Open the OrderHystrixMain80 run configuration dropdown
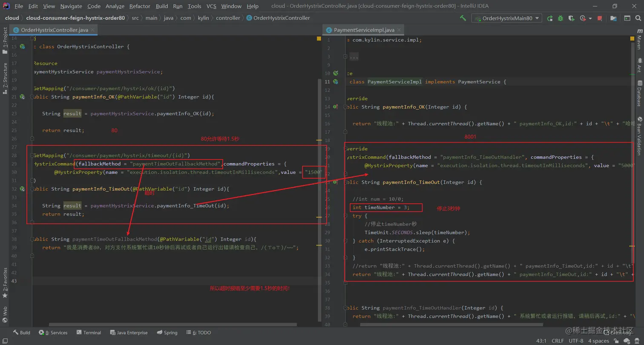The height and width of the screenshot is (345, 644). pos(506,18)
